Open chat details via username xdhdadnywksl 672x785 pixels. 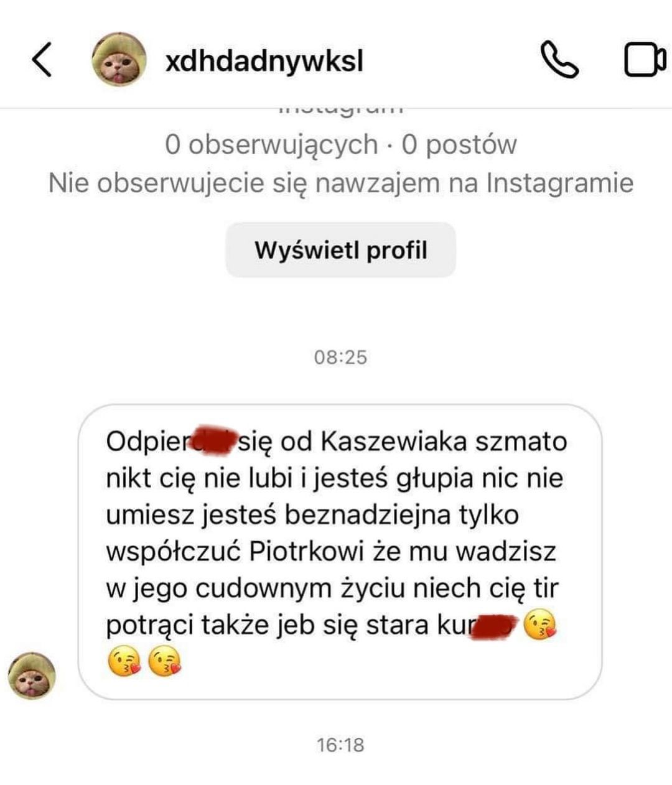pos(264,60)
